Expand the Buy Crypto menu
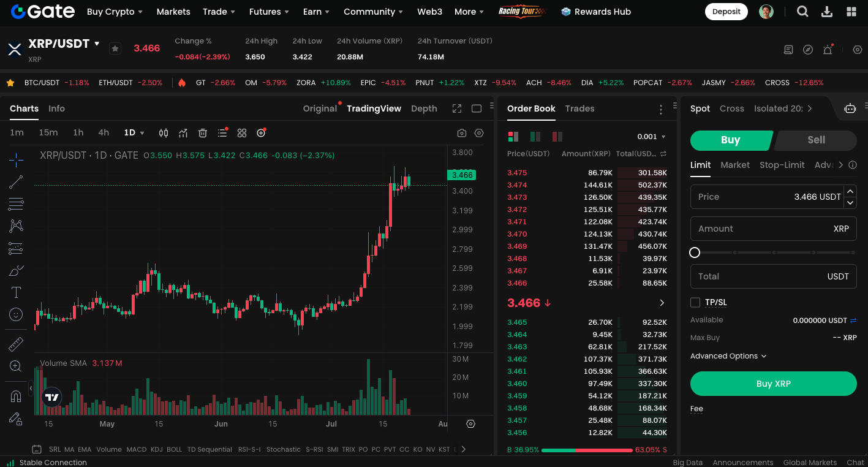Viewport: 868px width, 467px height. [x=115, y=12]
